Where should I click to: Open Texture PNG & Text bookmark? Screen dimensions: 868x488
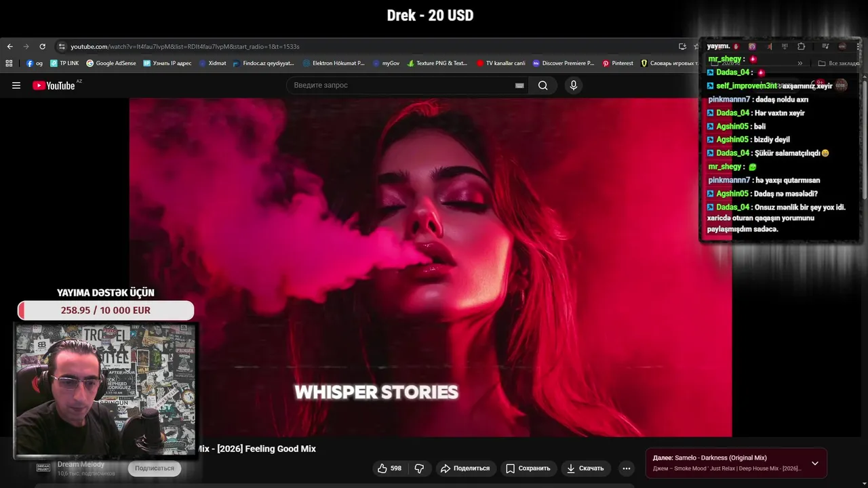click(437, 63)
